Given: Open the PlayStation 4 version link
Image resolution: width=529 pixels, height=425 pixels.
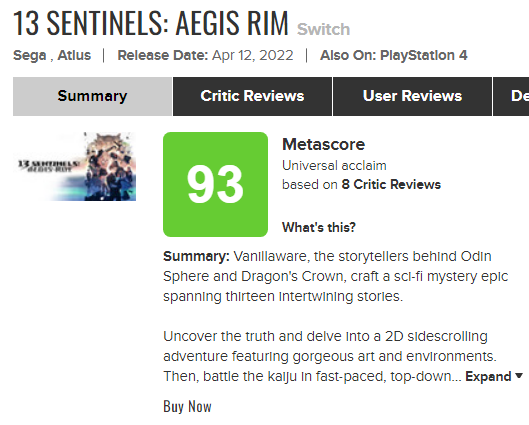Looking at the screenshot, I should [424, 55].
